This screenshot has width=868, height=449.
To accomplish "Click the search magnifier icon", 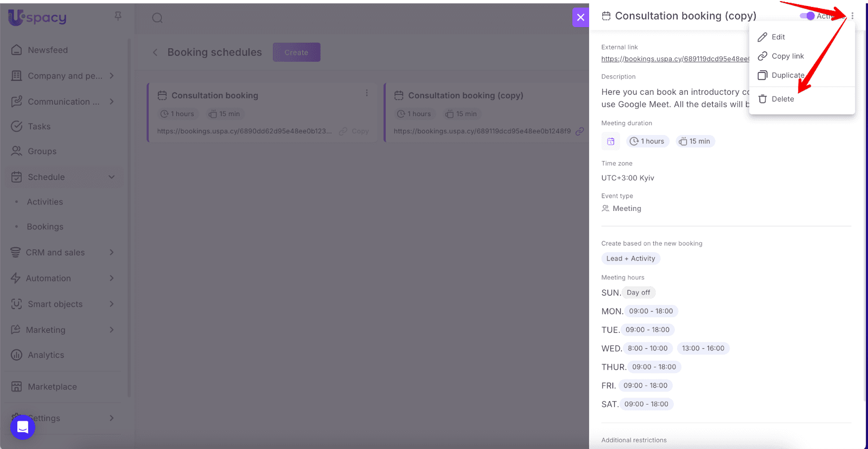I will [x=157, y=18].
